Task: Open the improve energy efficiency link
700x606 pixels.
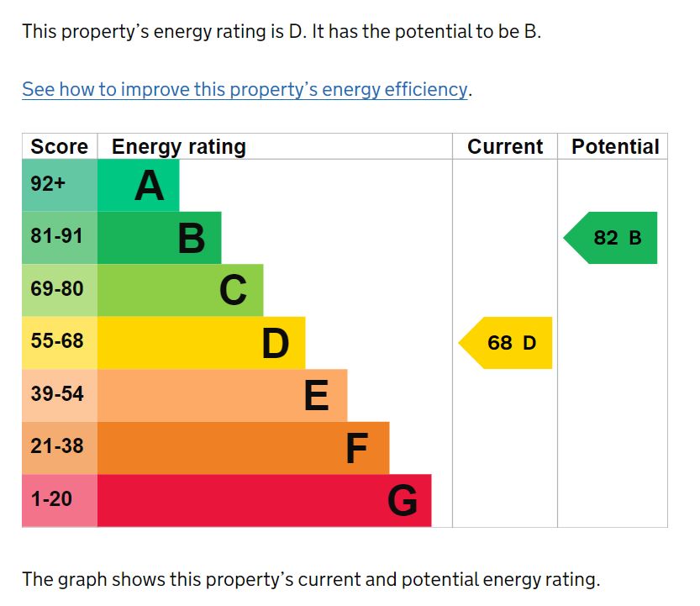Action: (244, 90)
